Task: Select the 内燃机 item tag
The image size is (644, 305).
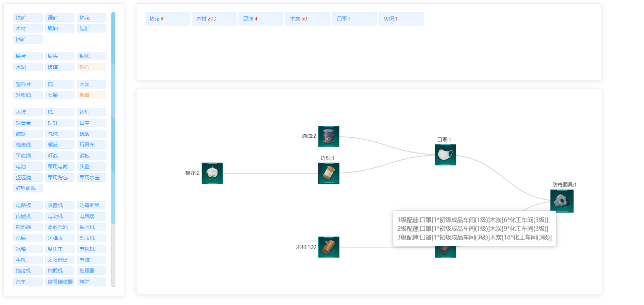Action: [x=28, y=217]
